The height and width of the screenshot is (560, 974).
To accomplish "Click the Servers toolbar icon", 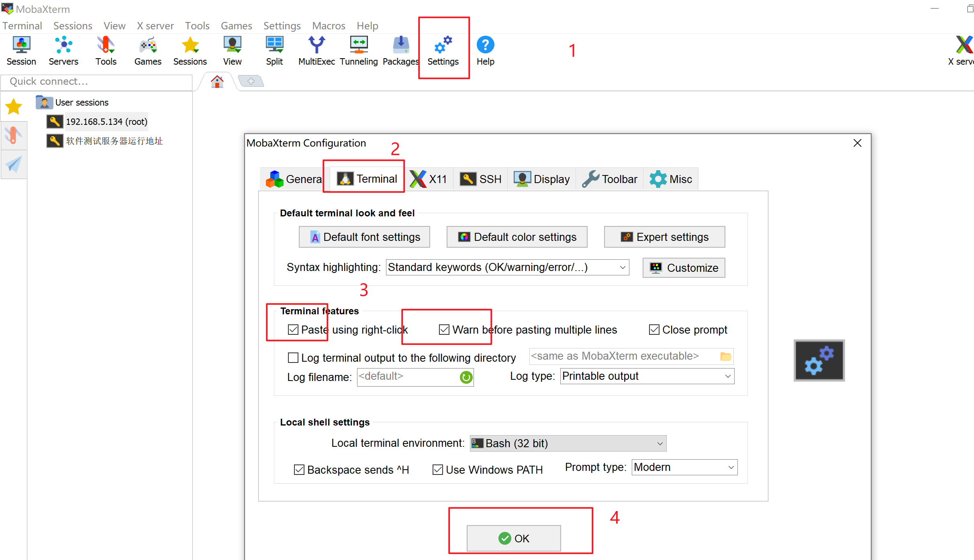I will tap(63, 51).
